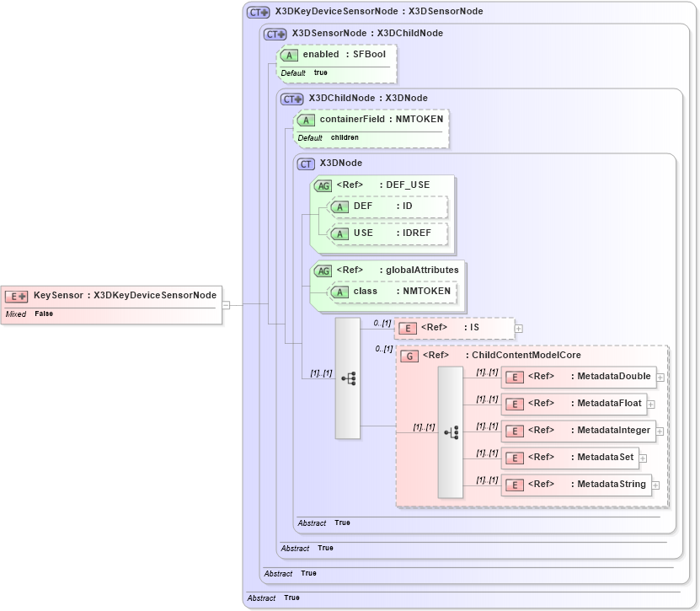Collapse the KeySensor element node

click(227, 305)
